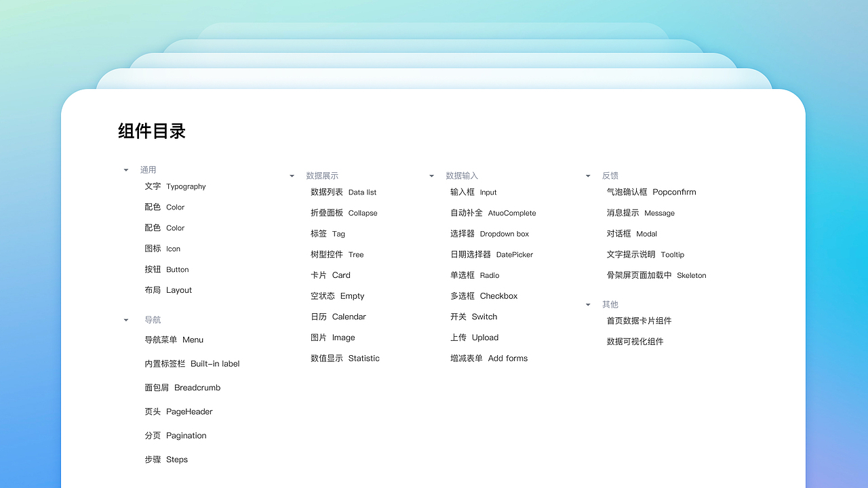Collapse the 通用 category triangle
868x488 pixels.
(x=125, y=169)
